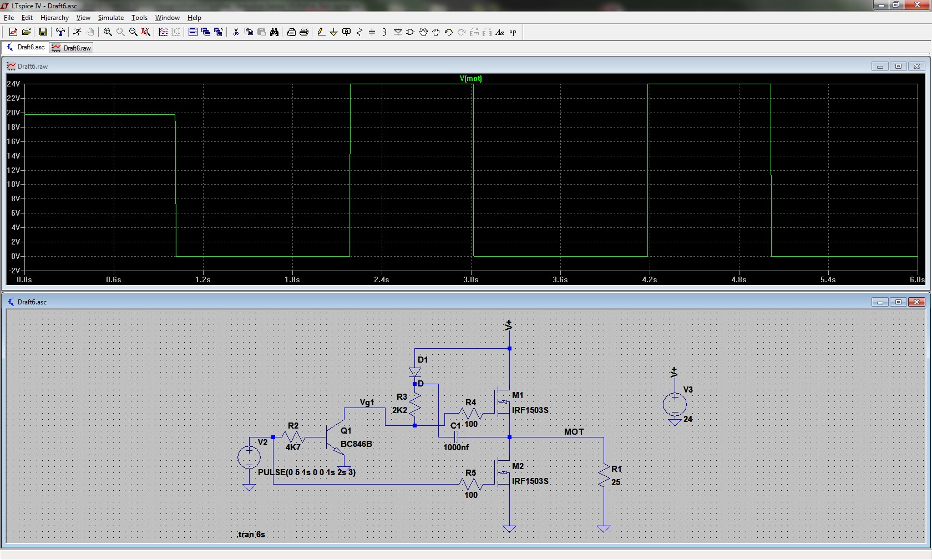Viewport: 932px width, 560px height.
Task: Switch to the Draft6.raw tab
Action: click(72, 48)
